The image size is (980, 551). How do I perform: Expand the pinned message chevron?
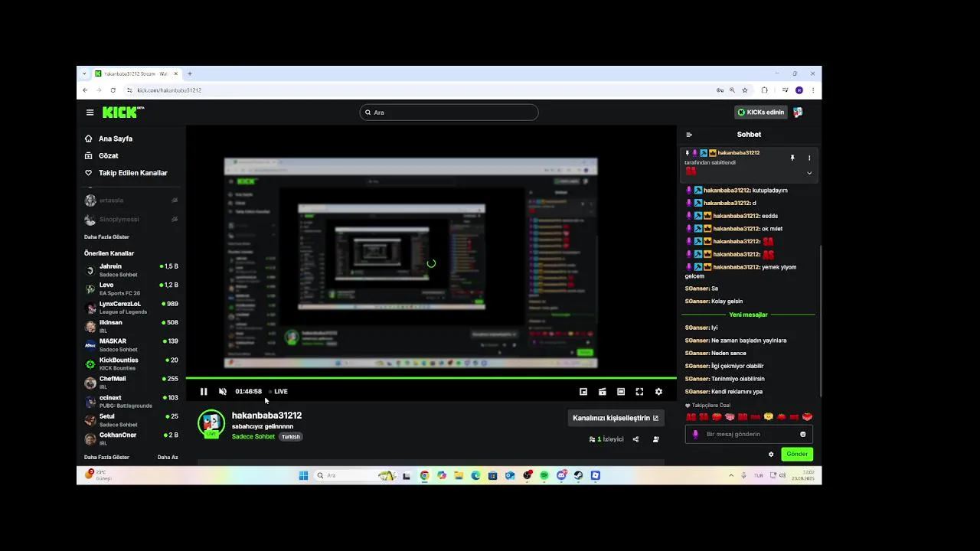[x=809, y=173]
